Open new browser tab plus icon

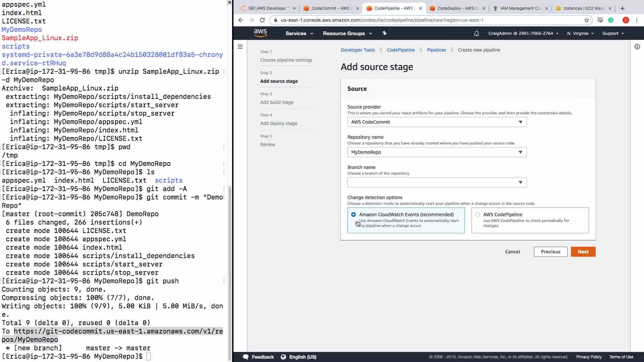point(623,8)
